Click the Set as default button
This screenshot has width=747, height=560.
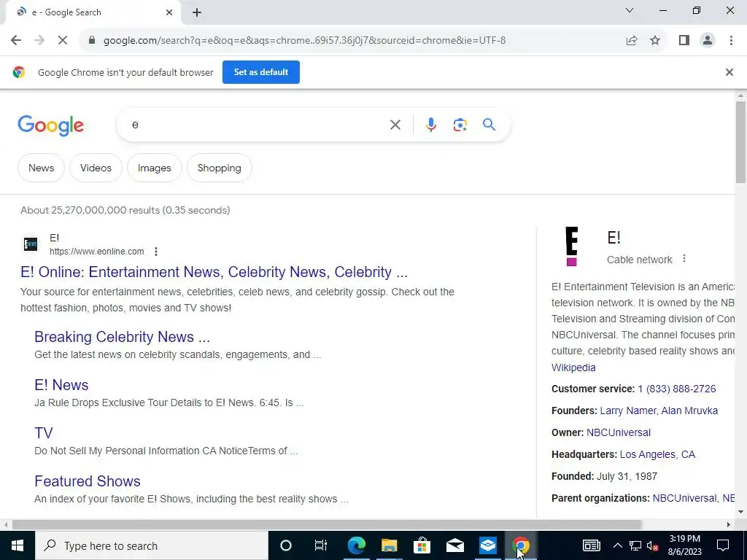coord(261,72)
